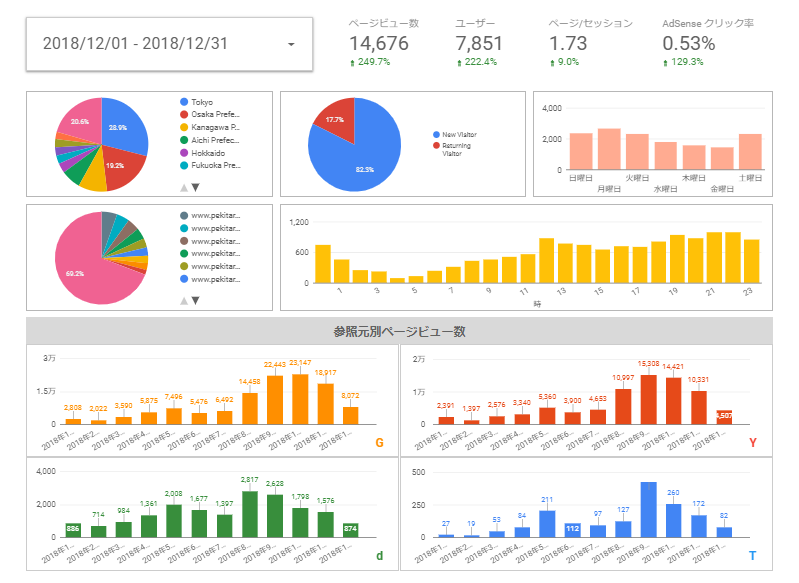
Task: Click the ページ/セッション value 1.73
Action: tap(568, 44)
